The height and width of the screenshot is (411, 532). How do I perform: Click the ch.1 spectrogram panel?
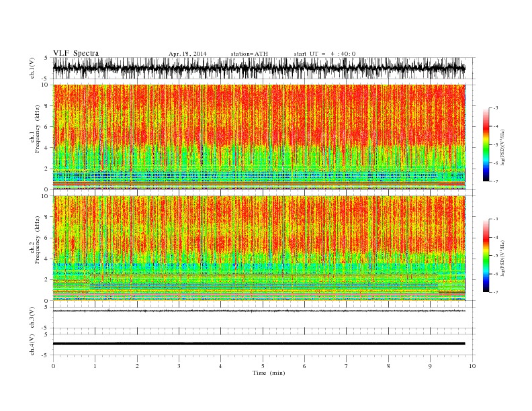[259, 137]
